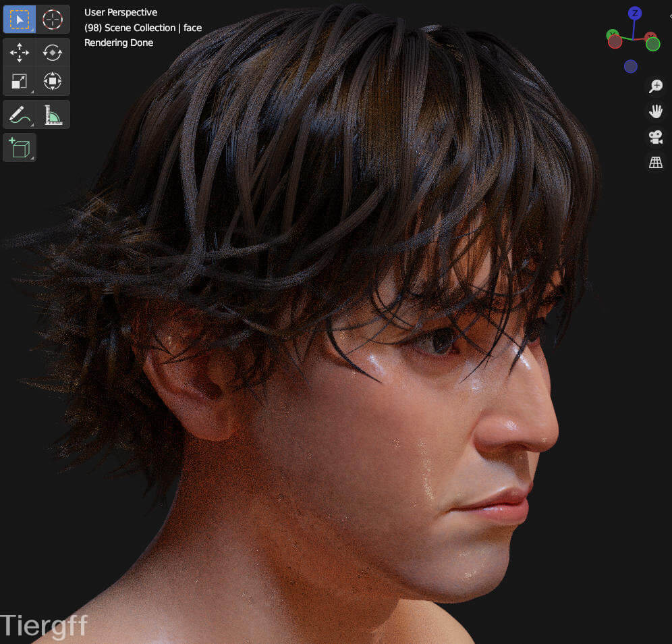The height and width of the screenshot is (644, 672).
Task: Click the hand pan-view button
Action: coord(655,111)
